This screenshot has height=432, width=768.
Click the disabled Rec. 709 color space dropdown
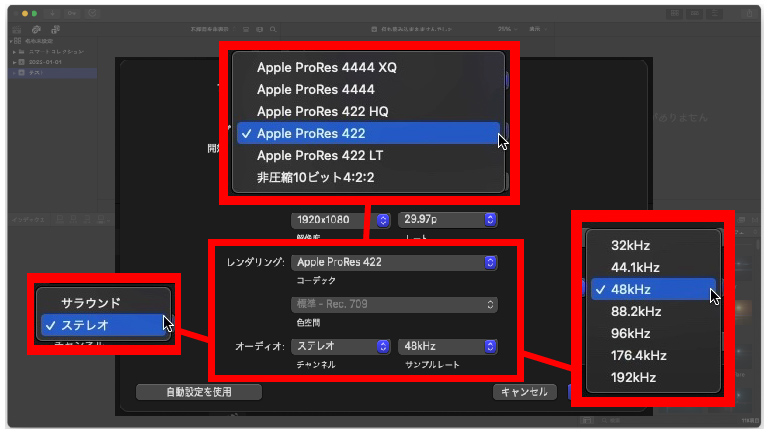point(394,304)
